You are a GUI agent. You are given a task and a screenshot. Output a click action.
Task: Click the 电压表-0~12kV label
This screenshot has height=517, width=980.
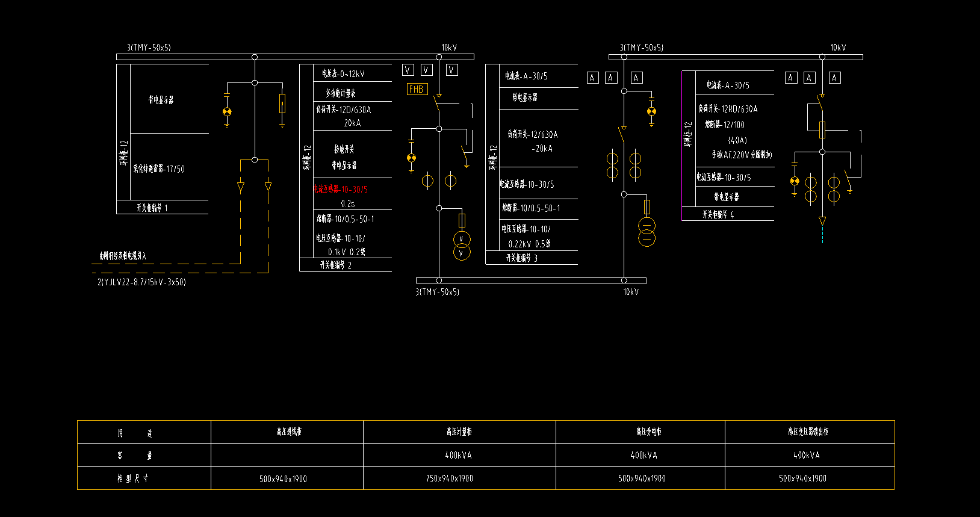[x=343, y=73]
